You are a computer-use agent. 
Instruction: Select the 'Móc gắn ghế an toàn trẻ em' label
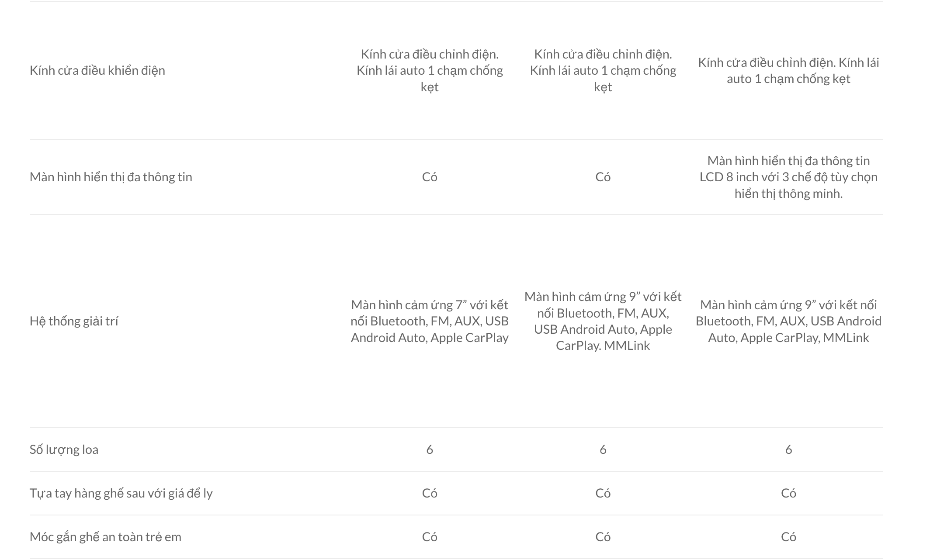(105, 537)
